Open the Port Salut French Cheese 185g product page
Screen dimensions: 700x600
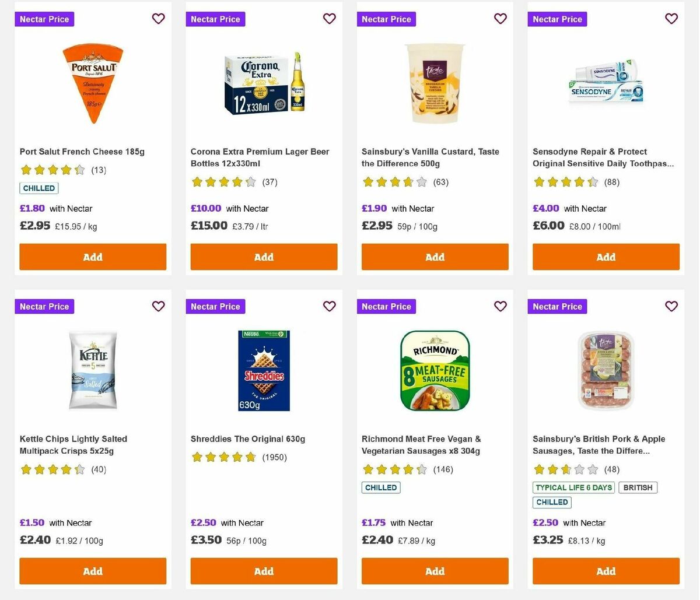(x=82, y=152)
